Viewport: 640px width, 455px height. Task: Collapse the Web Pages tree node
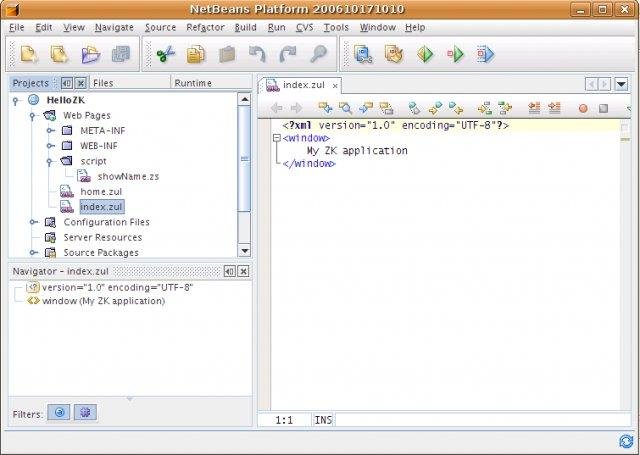pyautogui.click(x=32, y=116)
